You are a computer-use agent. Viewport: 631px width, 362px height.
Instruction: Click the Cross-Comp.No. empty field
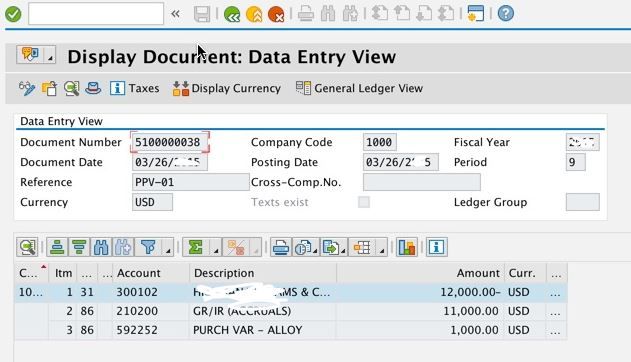coord(422,182)
